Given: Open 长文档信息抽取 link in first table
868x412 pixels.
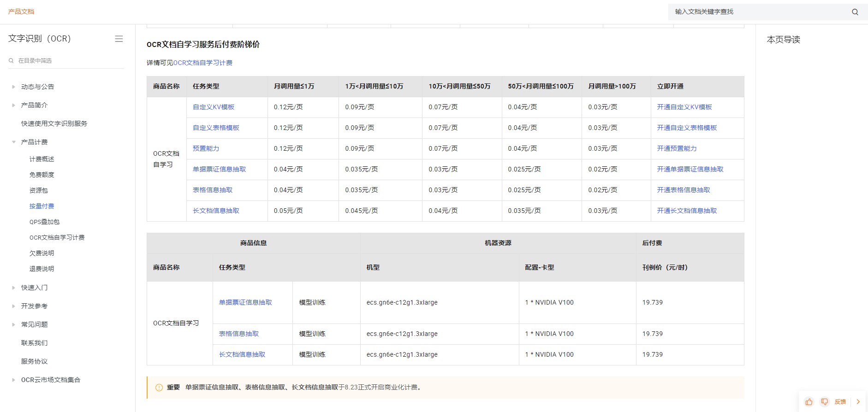Looking at the screenshot, I should 216,211.
